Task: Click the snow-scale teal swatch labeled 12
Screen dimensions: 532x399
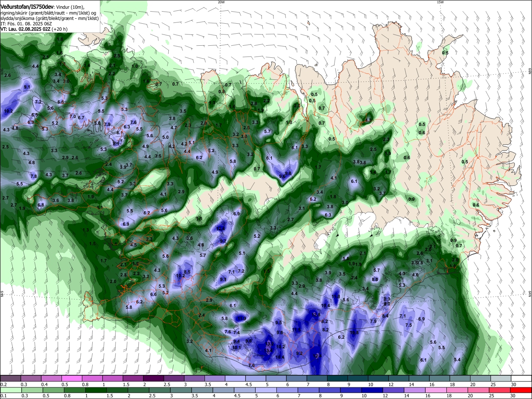Action: click(399, 379)
